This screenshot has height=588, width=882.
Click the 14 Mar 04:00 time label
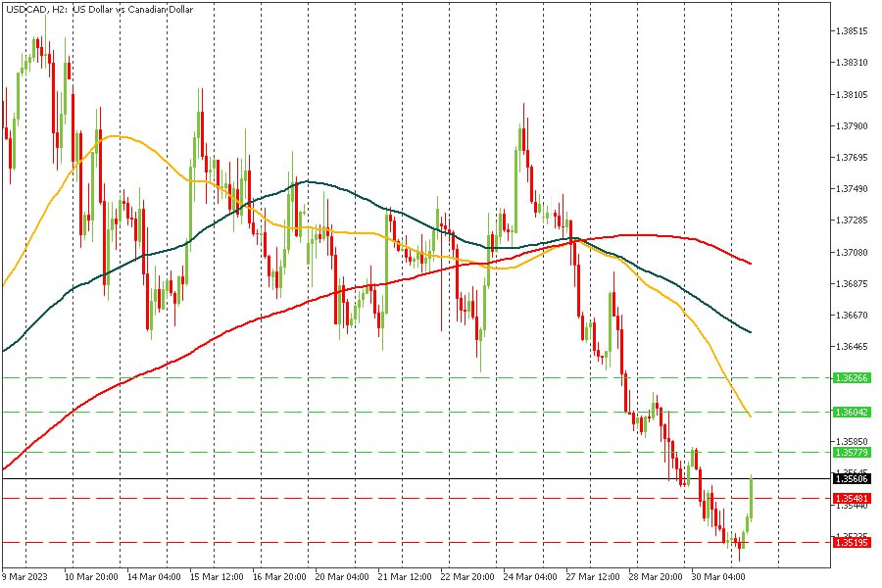tap(154, 577)
